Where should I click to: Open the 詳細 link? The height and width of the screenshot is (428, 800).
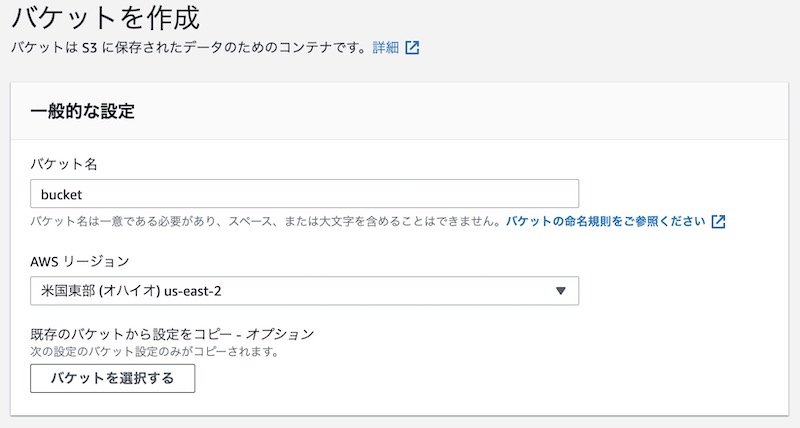coord(385,48)
